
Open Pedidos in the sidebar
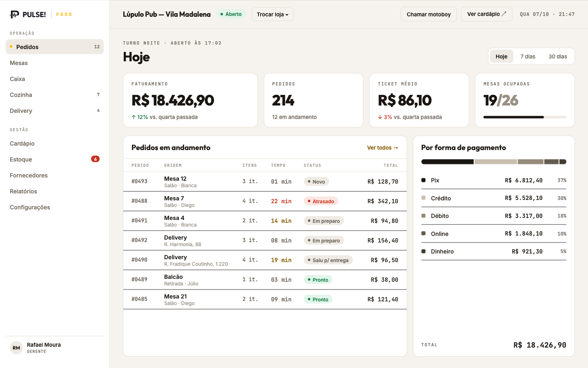tap(55, 47)
